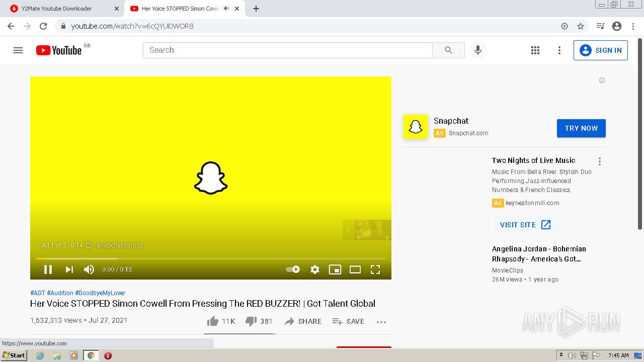The image size is (644, 362).
Task: Open Angelina Jordan Bohemian Rhapsody video
Action: pyautogui.click(x=539, y=254)
